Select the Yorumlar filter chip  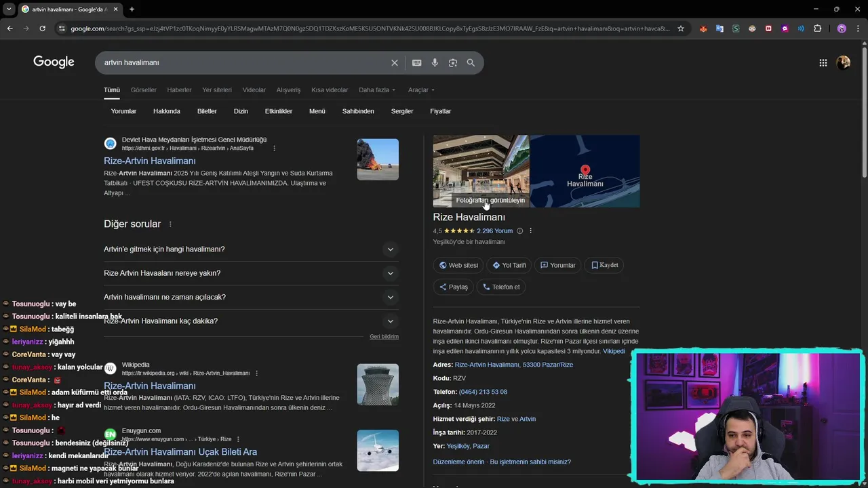[x=123, y=111]
